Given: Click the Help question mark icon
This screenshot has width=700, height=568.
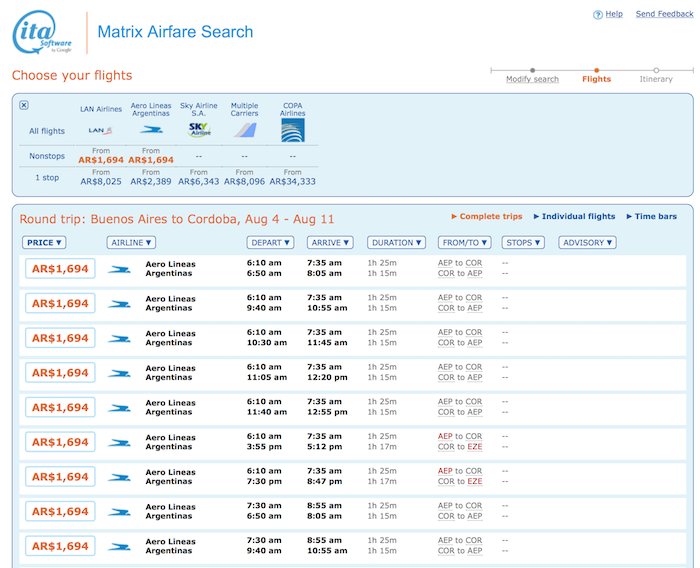Looking at the screenshot, I should (x=598, y=15).
